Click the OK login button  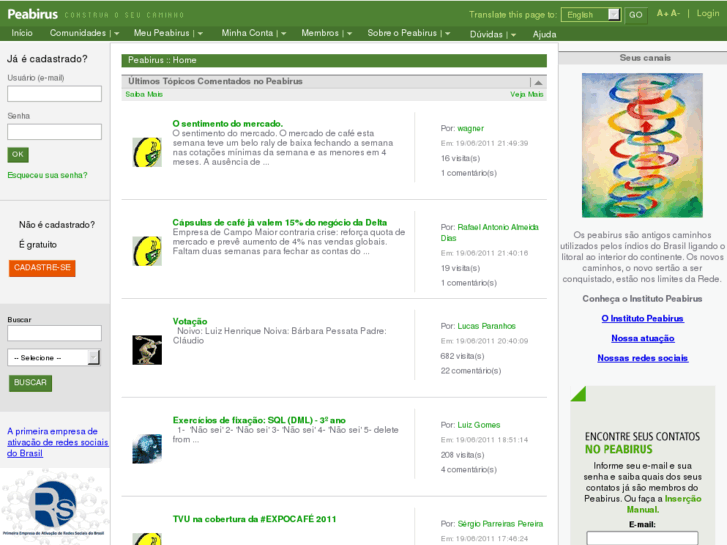point(18,154)
